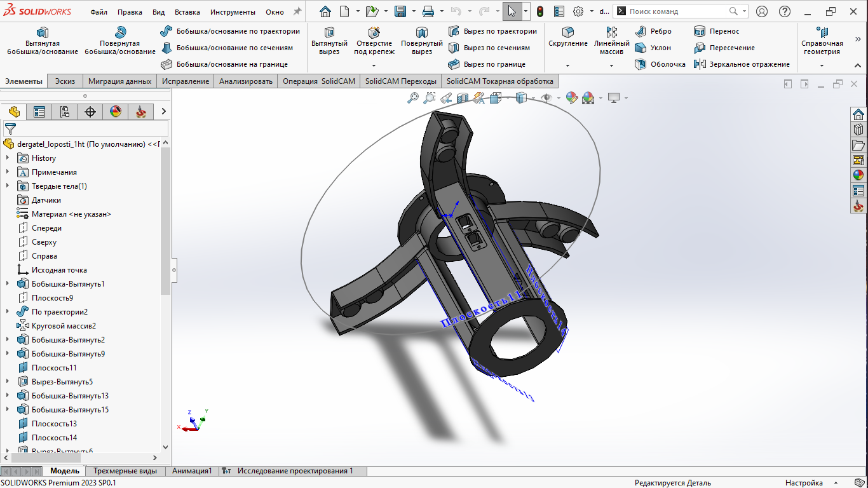The image size is (868, 488).
Task: Click Home icon in the quick toolbar
Action: coord(325,11)
